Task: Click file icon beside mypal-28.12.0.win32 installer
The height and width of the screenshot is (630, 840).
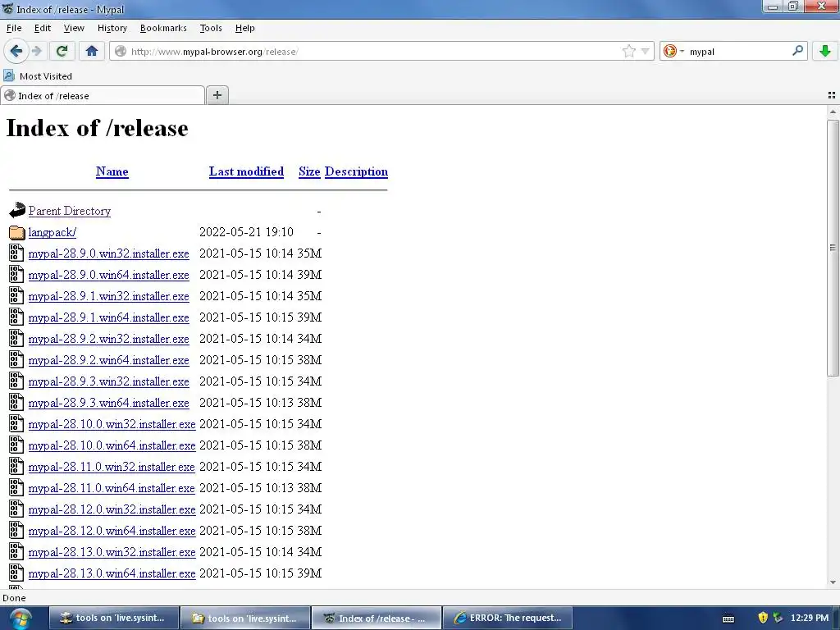Action: click(x=16, y=509)
